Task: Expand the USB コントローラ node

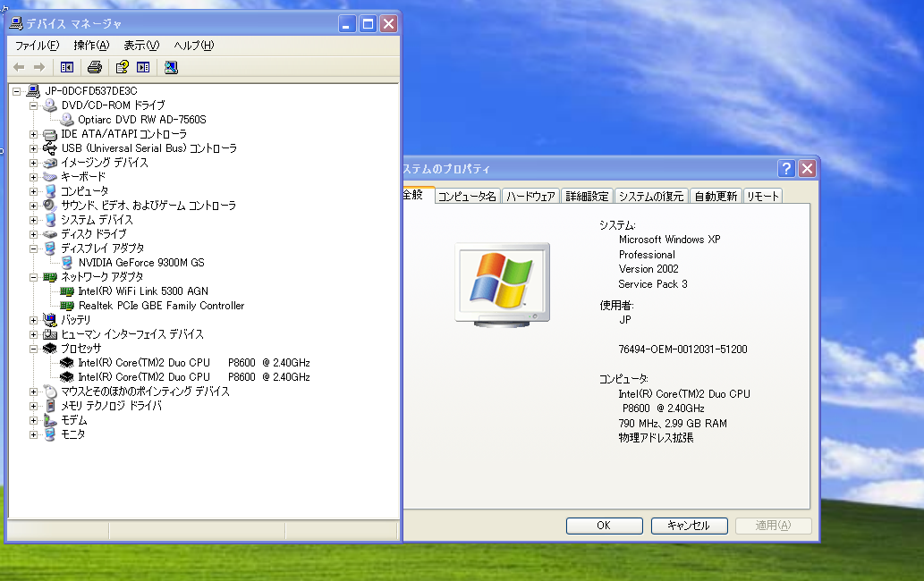Action: [34, 148]
